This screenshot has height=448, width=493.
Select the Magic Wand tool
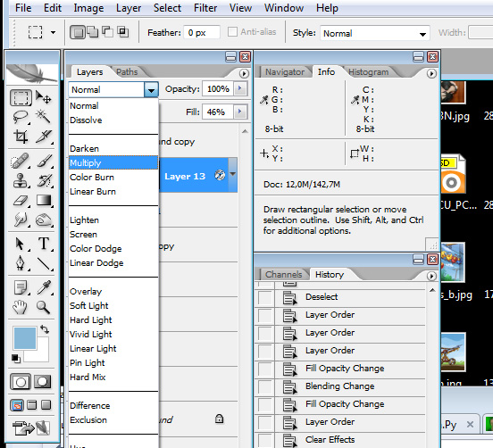pos(44,117)
